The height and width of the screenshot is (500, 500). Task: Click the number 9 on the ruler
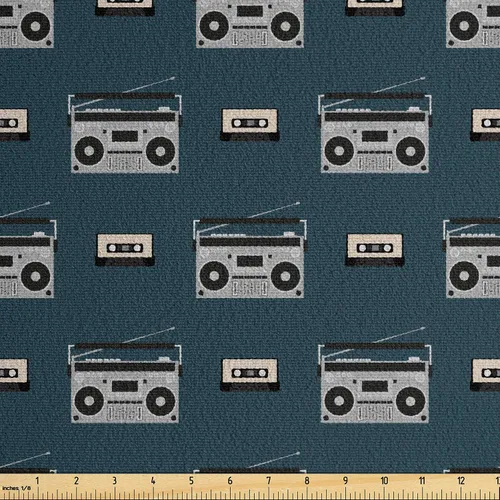tap(345, 480)
